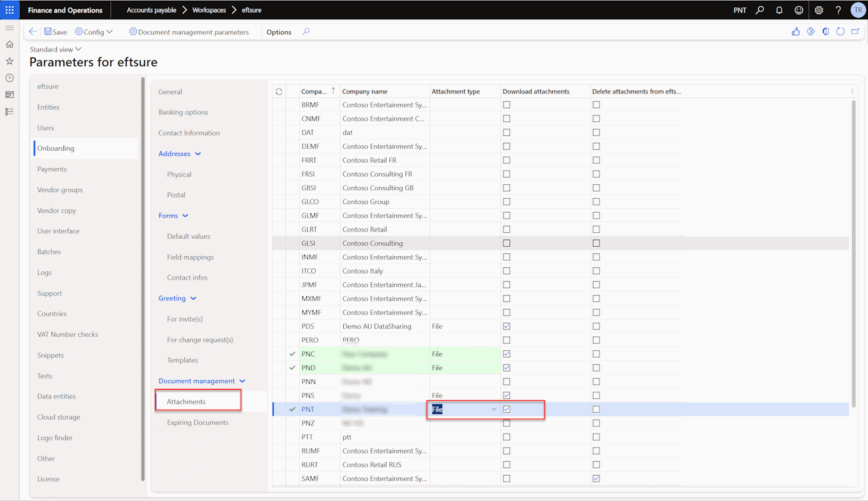The width and height of the screenshot is (868, 501).
Task: Show Recent items with the clock icon
Action: [x=9, y=78]
